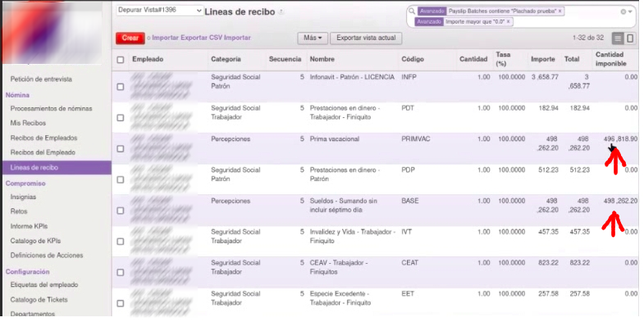Sort by Cantidad column header
The width and height of the screenshot is (644, 322).
(473, 59)
